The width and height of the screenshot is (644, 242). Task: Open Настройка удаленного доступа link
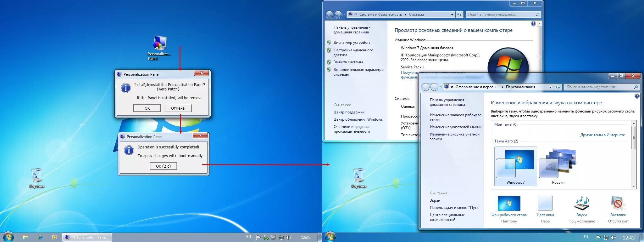point(353,52)
